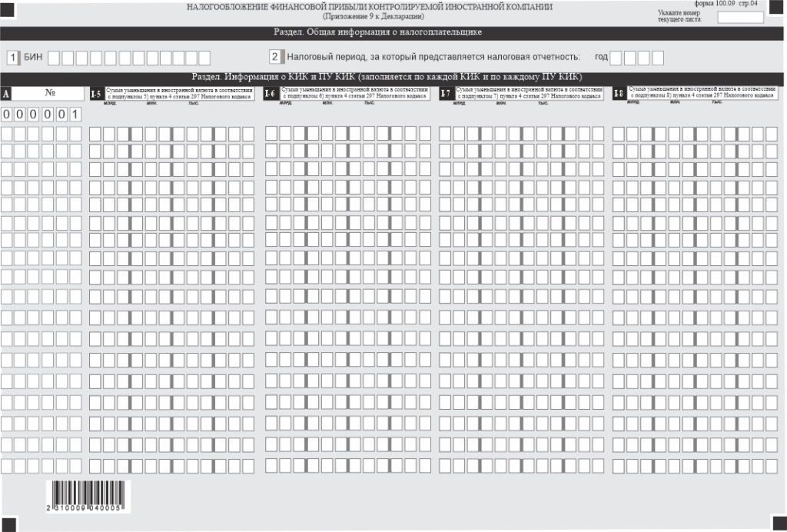The height and width of the screenshot is (532, 787).
Task: Click the 'Общая информация о налогоплательщике' section header
Action: point(377,33)
